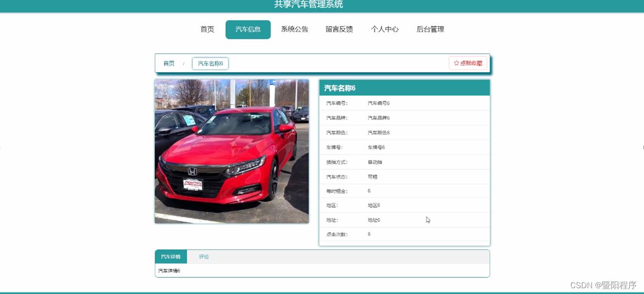Click the 汽车名称6 panel heading
644x294 pixels.
(x=340, y=88)
